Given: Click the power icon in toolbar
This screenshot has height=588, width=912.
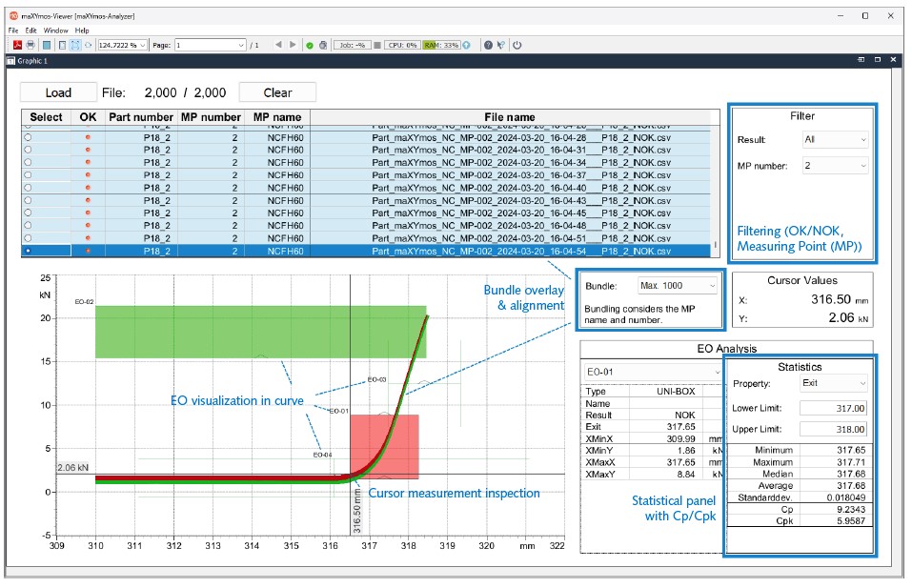Looking at the screenshot, I should (x=517, y=45).
